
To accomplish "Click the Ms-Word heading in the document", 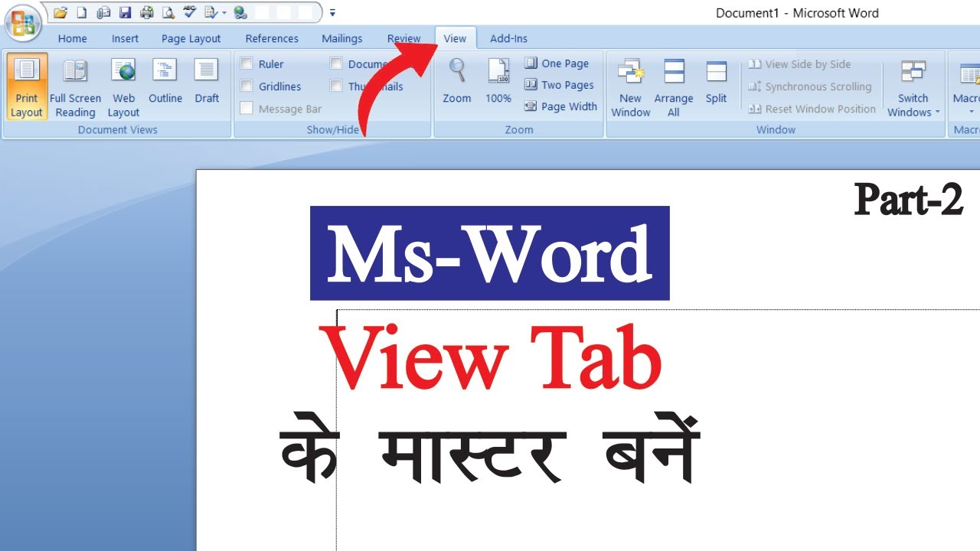I will pyautogui.click(x=490, y=253).
